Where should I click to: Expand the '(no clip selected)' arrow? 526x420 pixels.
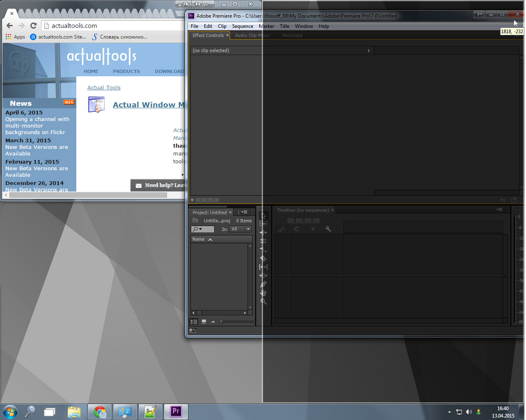(x=369, y=51)
